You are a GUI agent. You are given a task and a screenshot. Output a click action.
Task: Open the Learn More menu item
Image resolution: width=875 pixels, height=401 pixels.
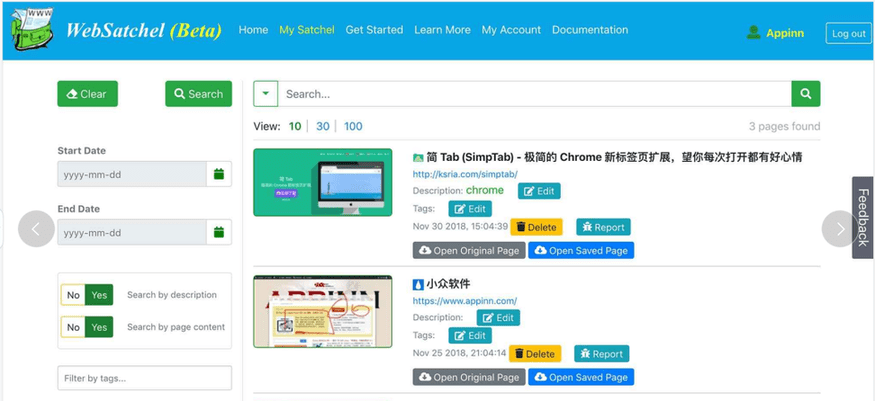click(x=442, y=30)
